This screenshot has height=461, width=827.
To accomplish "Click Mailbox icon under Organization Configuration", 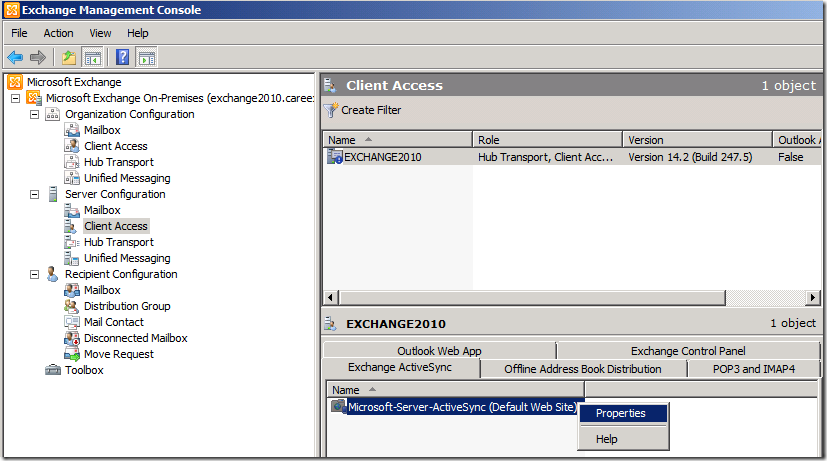I will tap(72, 130).
